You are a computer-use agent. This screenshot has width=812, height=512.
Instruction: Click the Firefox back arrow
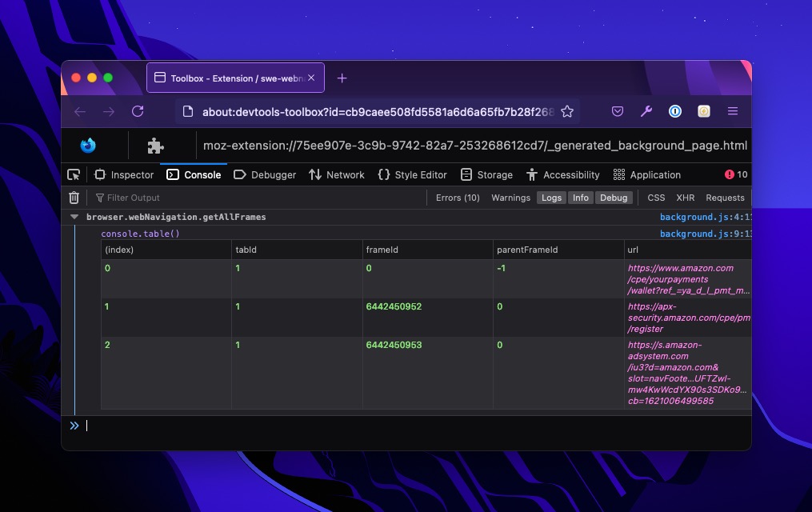click(80, 112)
